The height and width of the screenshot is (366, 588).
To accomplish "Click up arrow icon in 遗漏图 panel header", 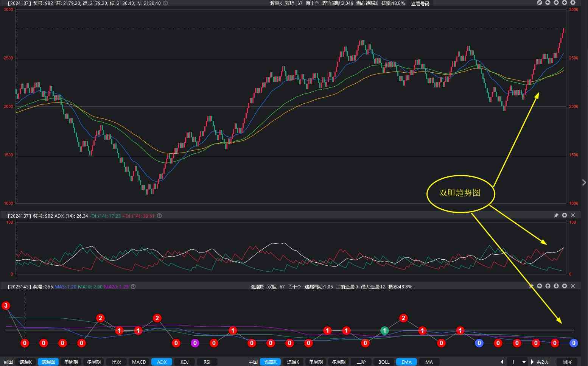I will [548, 286].
